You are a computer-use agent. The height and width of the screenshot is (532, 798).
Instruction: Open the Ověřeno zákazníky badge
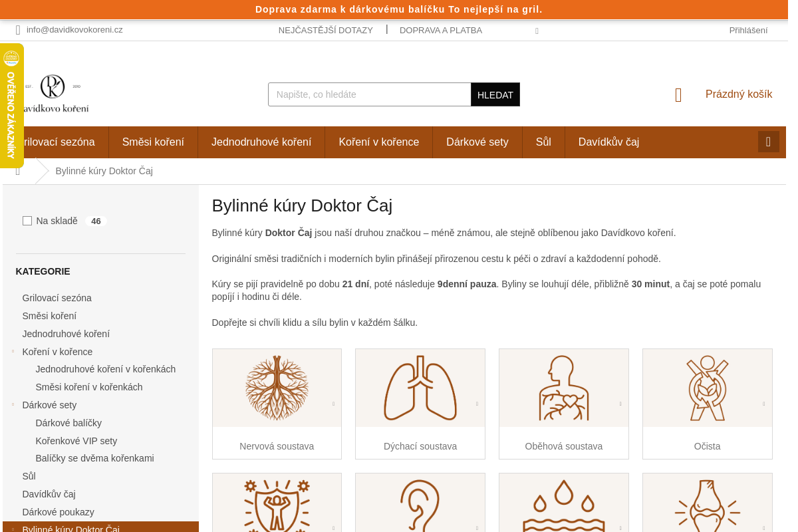[x=11, y=106]
